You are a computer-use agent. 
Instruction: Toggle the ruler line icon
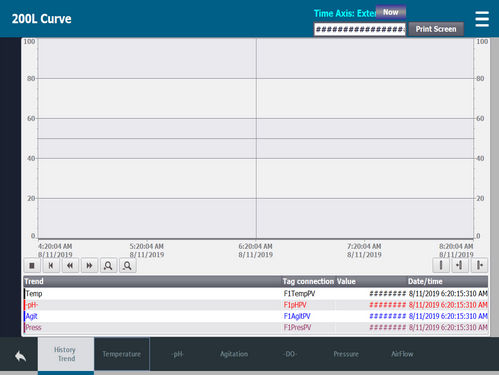pyautogui.click(x=441, y=265)
